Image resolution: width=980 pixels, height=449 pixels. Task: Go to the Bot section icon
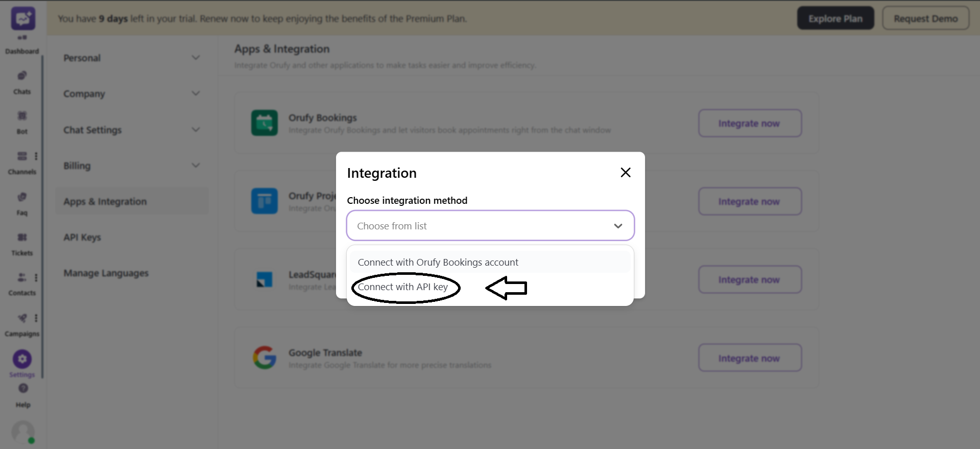[22, 116]
